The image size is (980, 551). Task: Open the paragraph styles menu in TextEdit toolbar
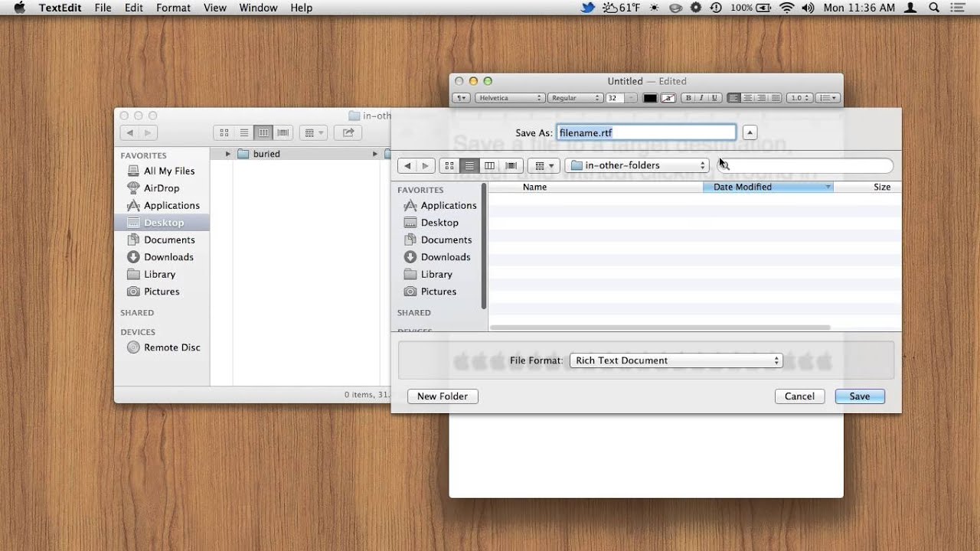(x=461, y=98)
